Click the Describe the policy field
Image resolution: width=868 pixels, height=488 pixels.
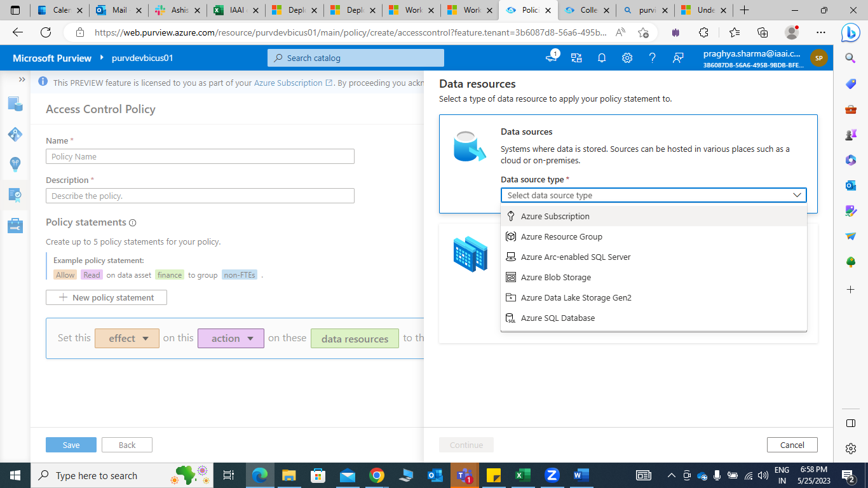click(x=200, y=196)
